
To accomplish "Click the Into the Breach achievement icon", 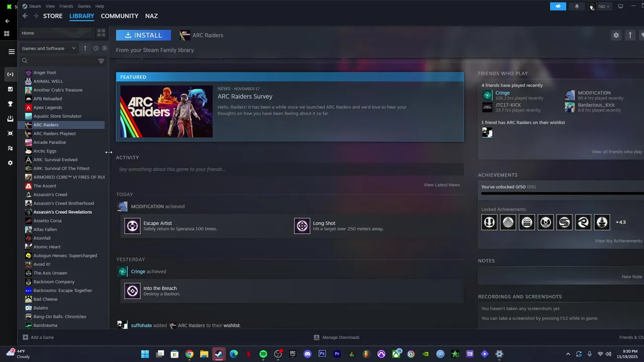I will (132, 291).
